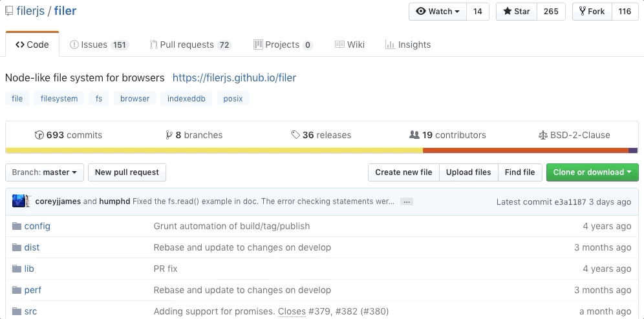Click the purple segment of language bar
Viewport: 644px width, 319px height.
tap(633, 150)
